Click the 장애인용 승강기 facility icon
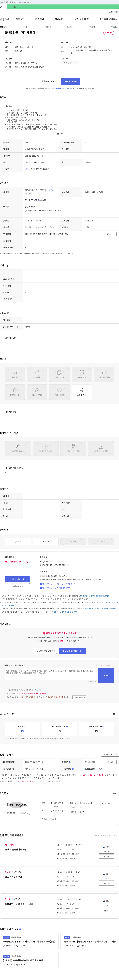119x980 pixels. point(45,448)
